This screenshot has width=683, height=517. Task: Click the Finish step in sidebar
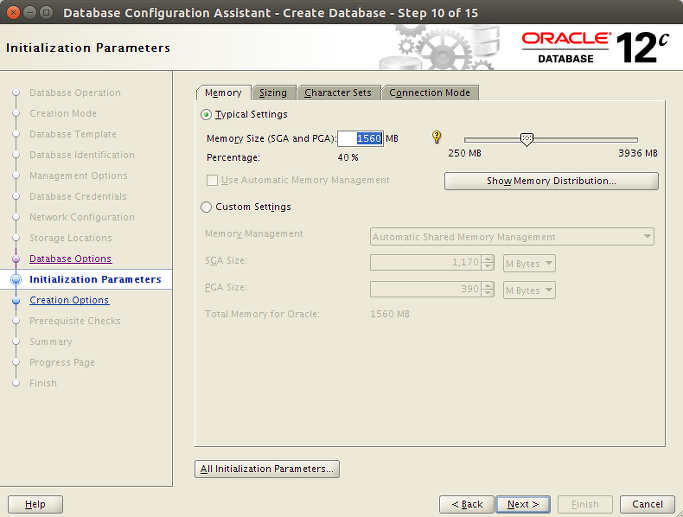[43, 383]
